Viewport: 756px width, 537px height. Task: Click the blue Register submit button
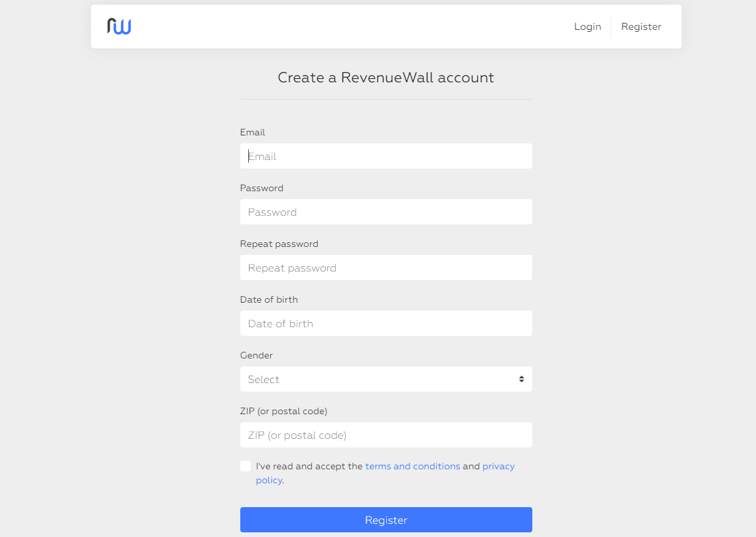(x=386, y=520)
